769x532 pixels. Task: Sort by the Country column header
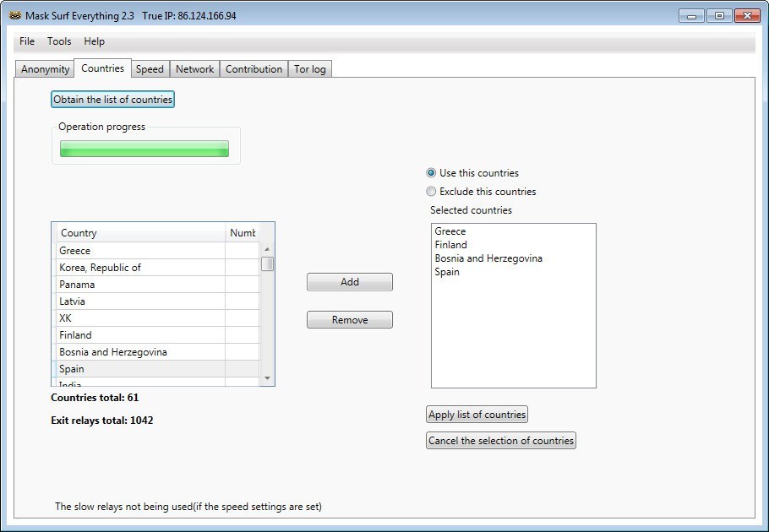click(141, 233)
